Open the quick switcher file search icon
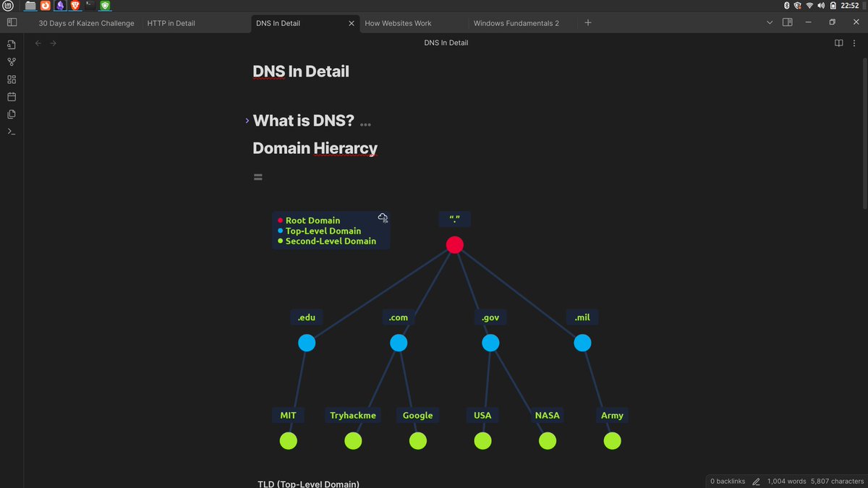This screenshot has width=868, height=488. pyautogui.click(x=12, y=45)
